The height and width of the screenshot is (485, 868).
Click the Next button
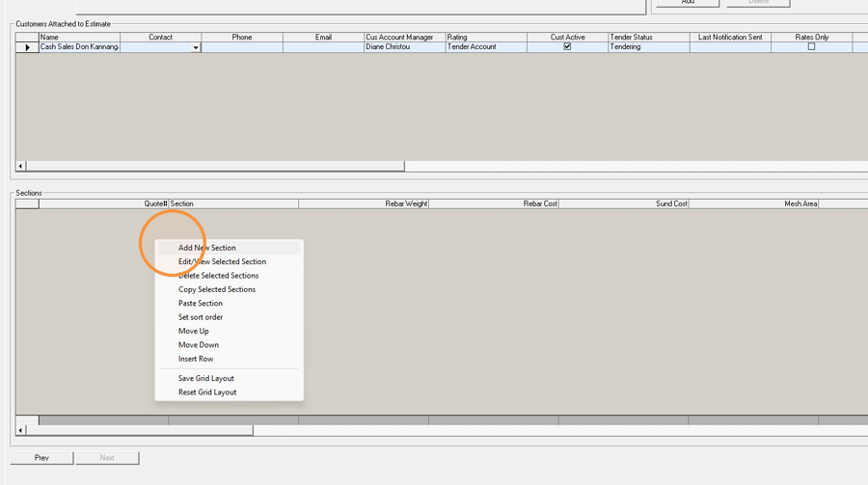(x=107, y=458)
